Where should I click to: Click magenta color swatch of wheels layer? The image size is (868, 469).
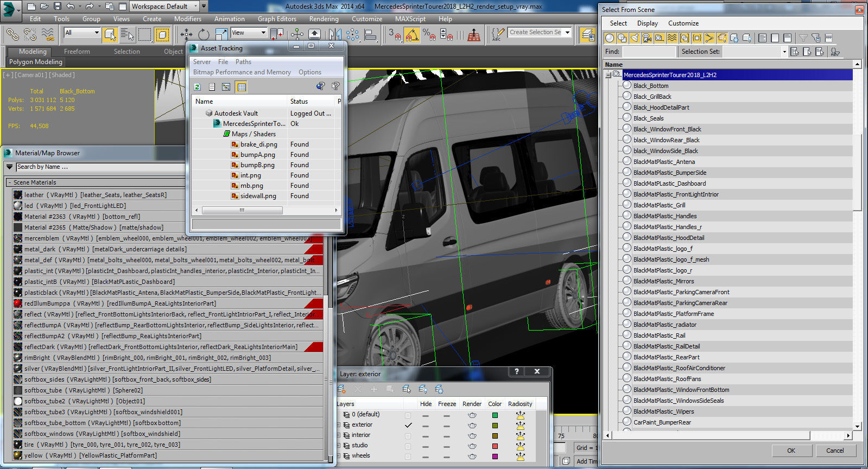(495, 456)
